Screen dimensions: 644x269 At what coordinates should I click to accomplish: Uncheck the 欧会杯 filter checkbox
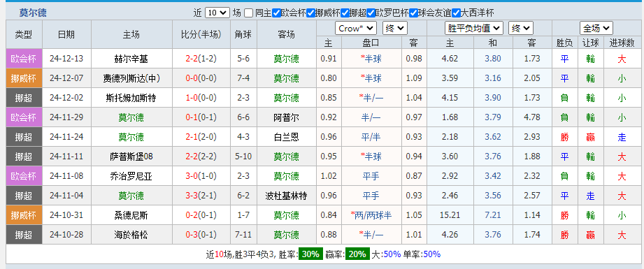click(x=276, y=13)
